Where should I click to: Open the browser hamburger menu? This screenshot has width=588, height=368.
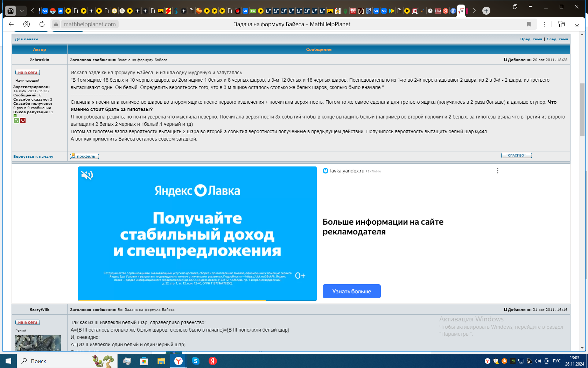click(531, 7)
